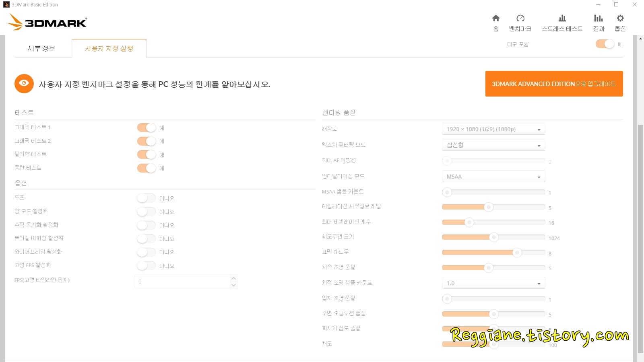The image size is (644, 362).
Task: Close the 3DMark window
Action: 635,4
